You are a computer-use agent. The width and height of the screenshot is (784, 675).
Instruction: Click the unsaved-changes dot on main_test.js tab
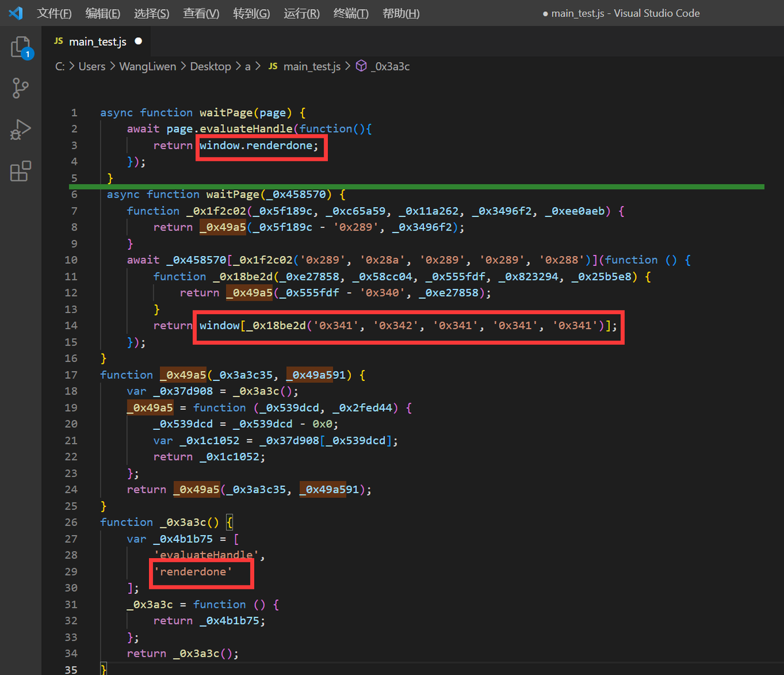point(137,41)
